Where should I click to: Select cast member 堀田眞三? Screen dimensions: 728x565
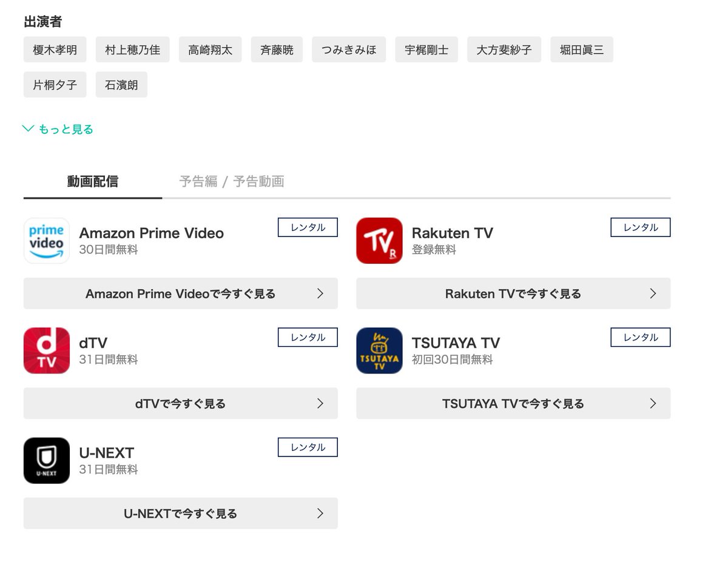(x=582, y=50)
